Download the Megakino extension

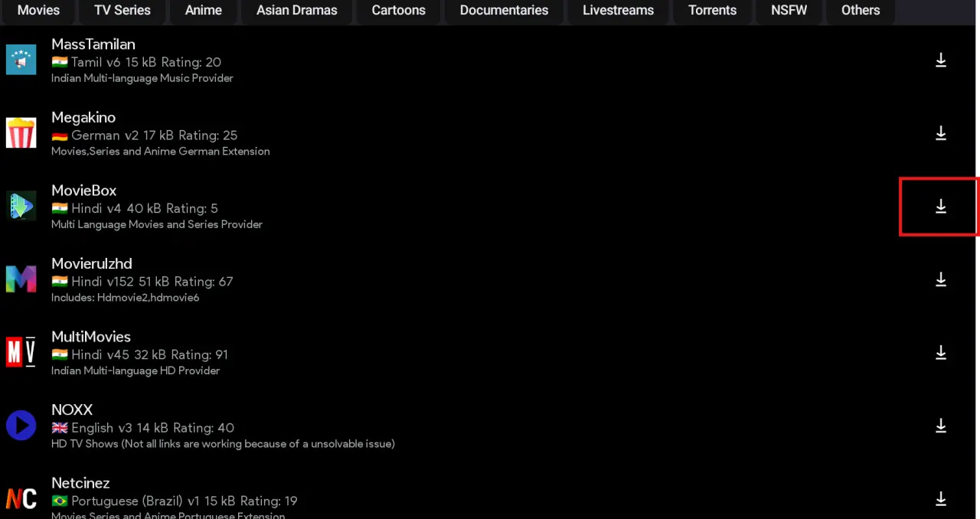click(x=941, y=133)
